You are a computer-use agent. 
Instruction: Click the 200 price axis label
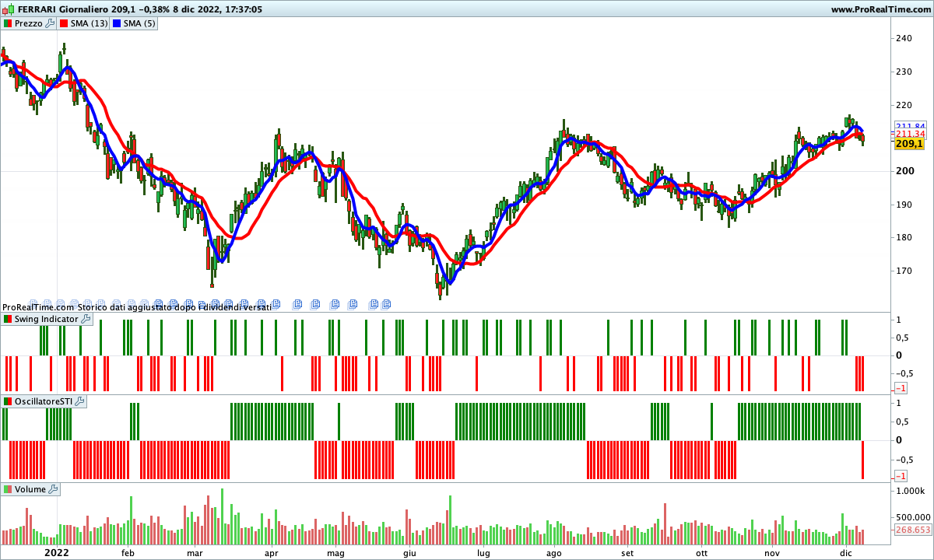[x=904, y=171]
